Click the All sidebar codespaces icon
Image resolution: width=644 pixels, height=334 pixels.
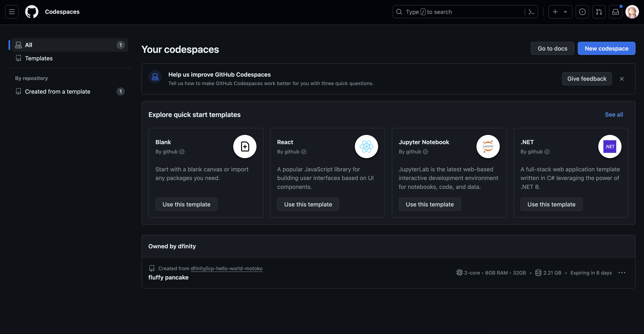point(19,45)
